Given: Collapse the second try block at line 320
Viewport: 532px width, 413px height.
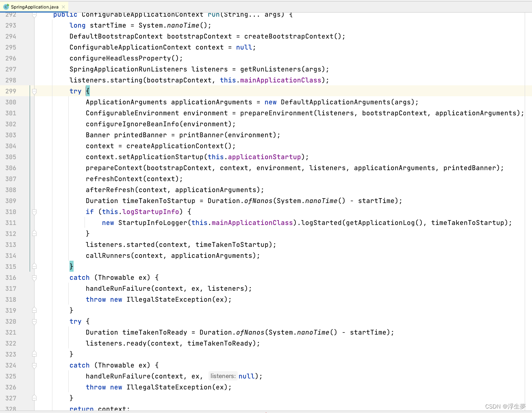Looking at the screenshot, I should (x=34, y=321).
